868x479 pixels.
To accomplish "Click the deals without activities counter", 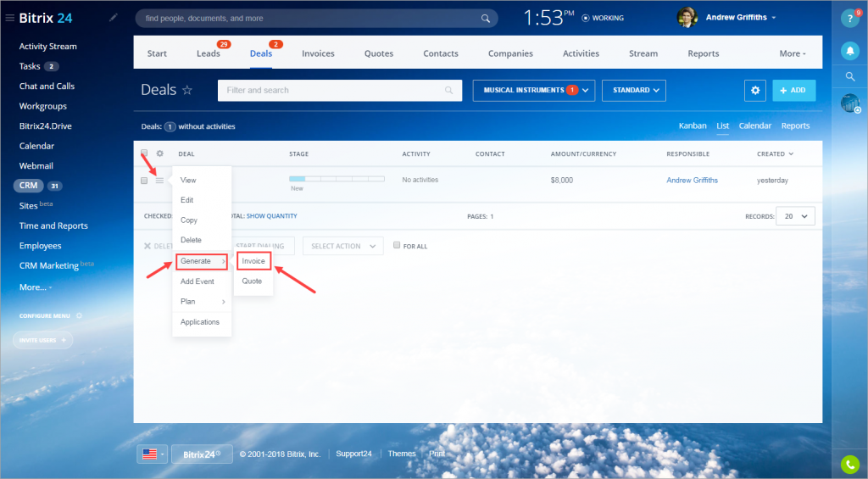I will pos(170,127).
